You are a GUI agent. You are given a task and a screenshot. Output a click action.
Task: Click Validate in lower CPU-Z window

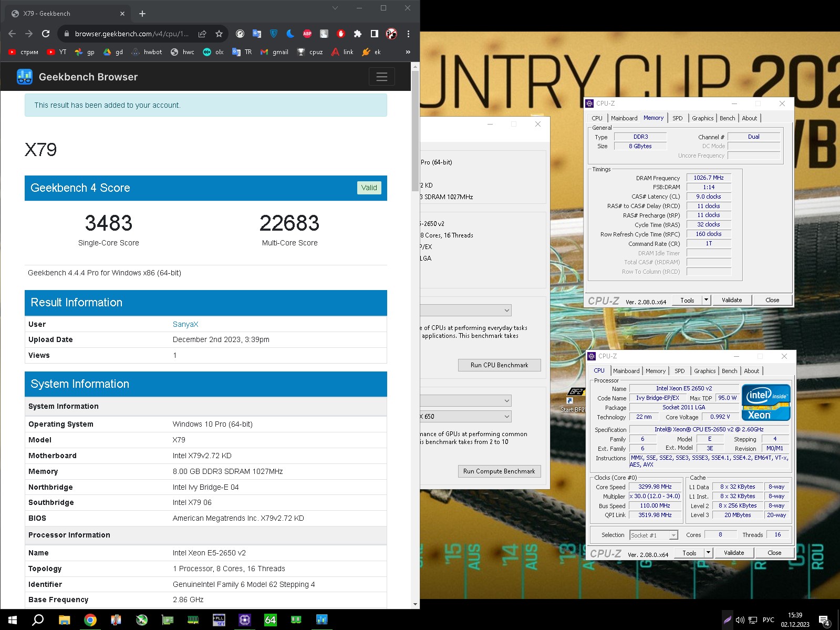tap(734, 553)
